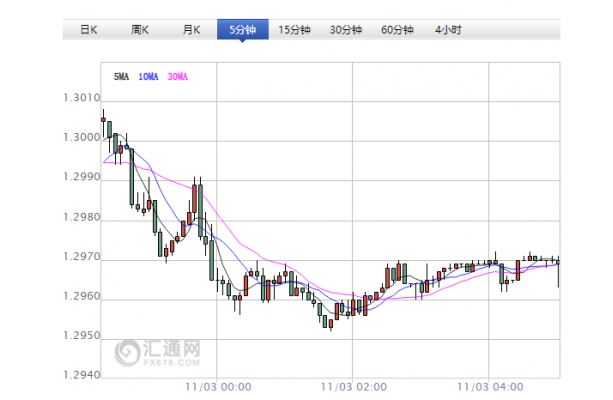Click the first candlestick near 1.3005
Viewport: 613px width, 400px height.
click(104, 120)
